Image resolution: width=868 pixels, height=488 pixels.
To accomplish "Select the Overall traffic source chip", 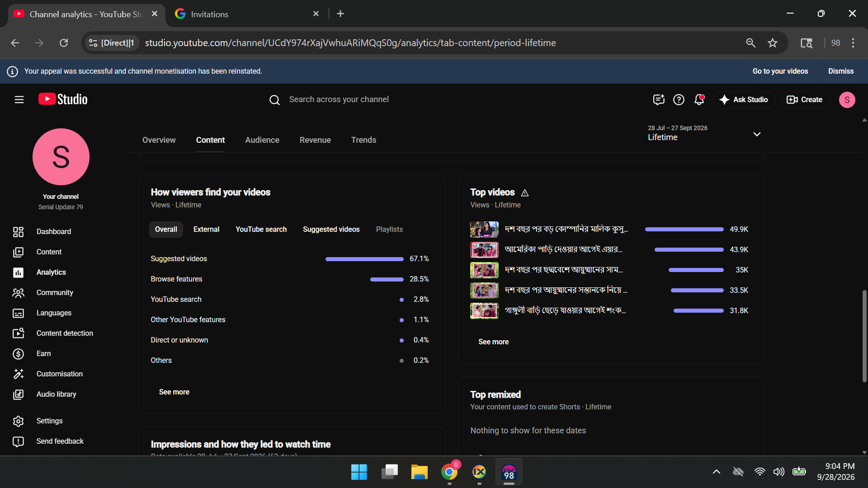I will click(x=166, y=230).
